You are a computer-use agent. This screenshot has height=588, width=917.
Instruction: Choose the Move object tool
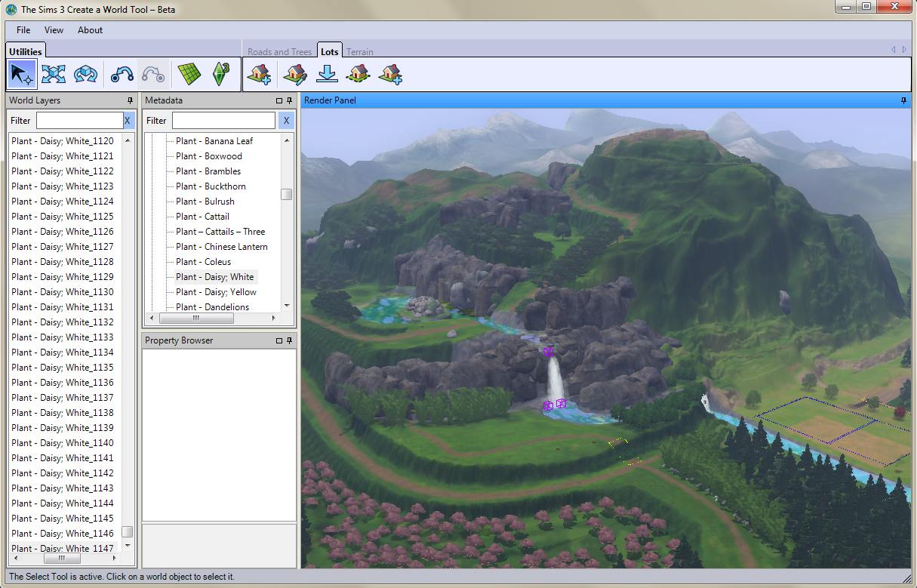[x=54, y=74]
